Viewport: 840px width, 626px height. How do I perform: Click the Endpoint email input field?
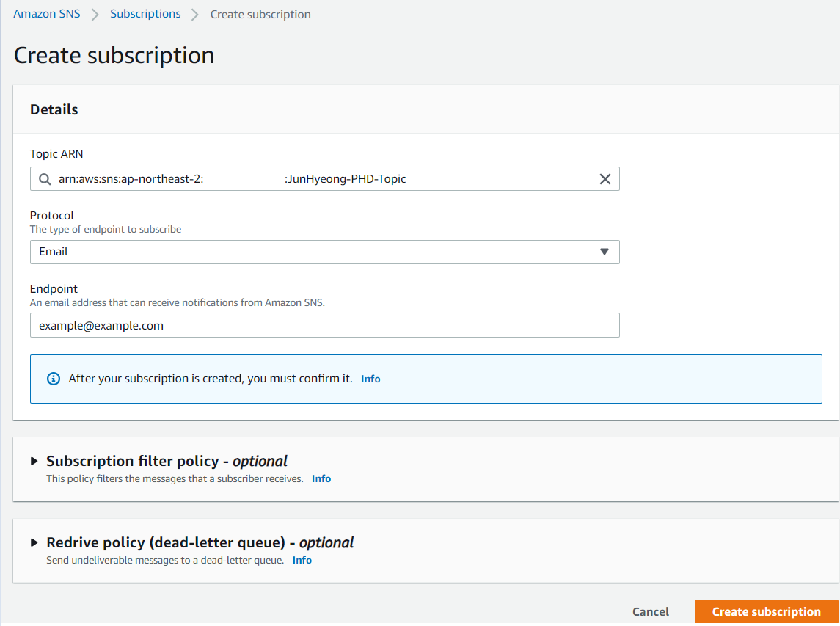pyautogui.click(x=324, y=325)
